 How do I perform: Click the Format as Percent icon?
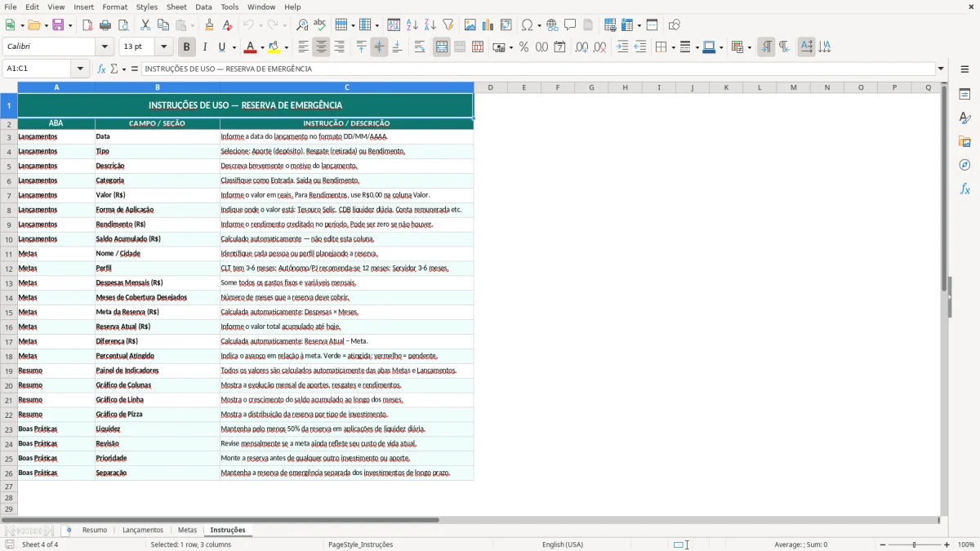coord(524,47)
